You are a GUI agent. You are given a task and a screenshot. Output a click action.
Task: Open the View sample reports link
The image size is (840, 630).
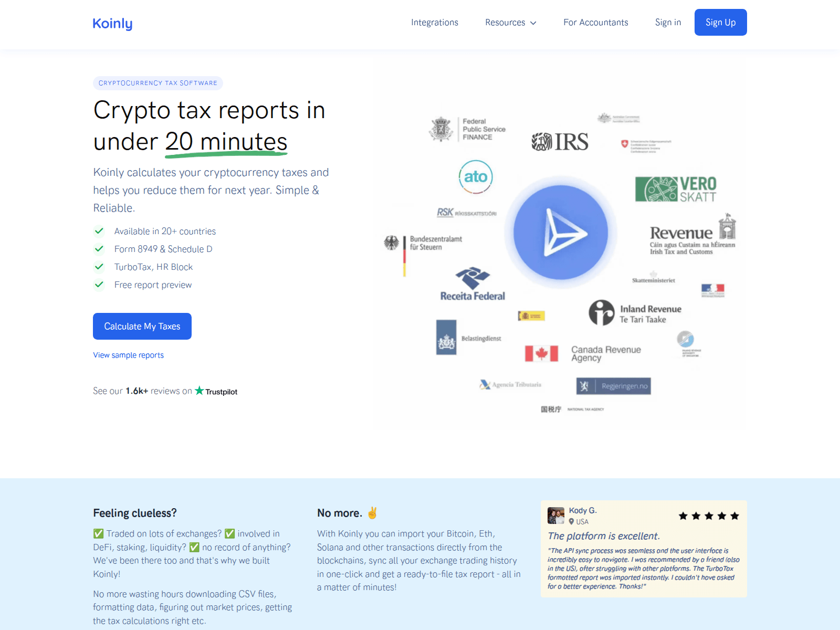pos(129,355)
